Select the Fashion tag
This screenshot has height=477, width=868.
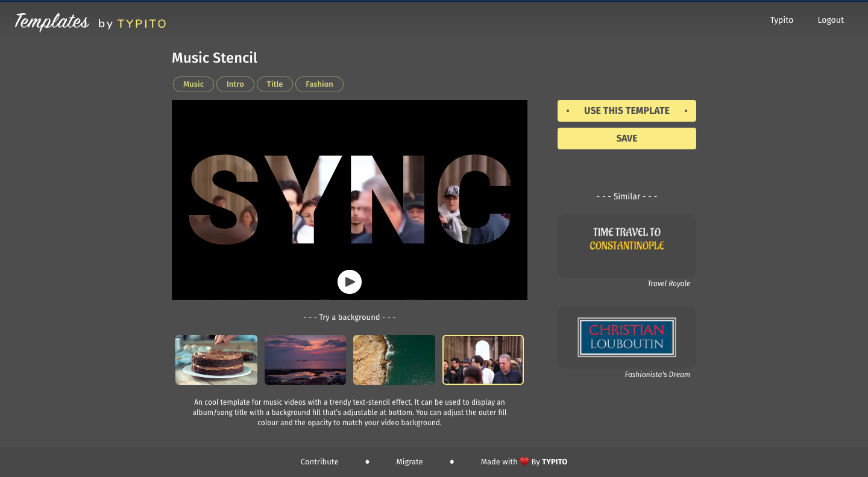[319, 84]
